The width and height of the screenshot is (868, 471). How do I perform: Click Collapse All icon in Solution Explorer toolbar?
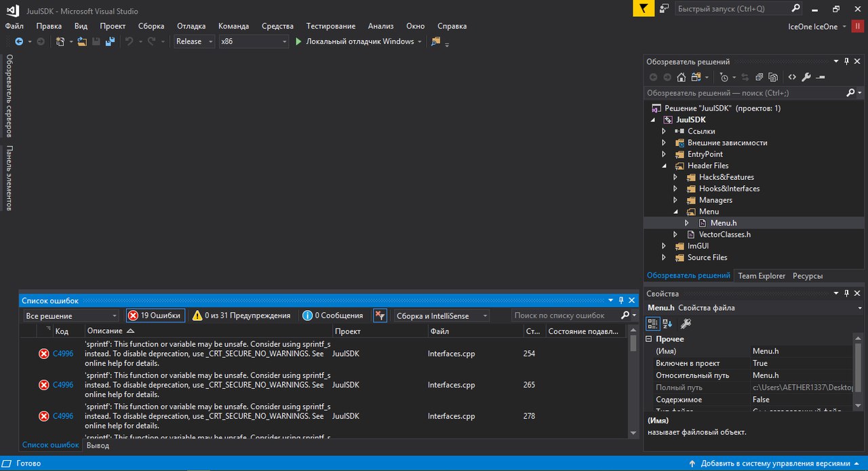point(759,77)
